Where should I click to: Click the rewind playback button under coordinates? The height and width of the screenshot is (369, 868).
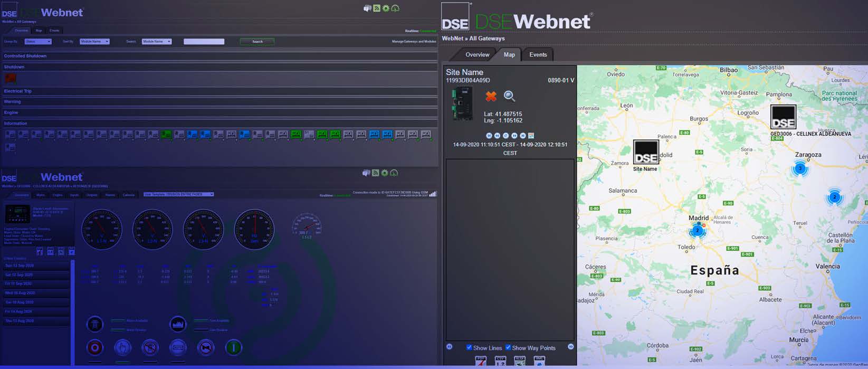(x=497, y=136)
